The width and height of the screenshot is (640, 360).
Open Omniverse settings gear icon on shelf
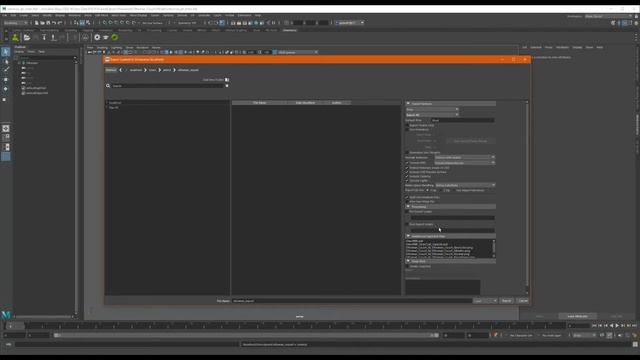pos(97,38)
